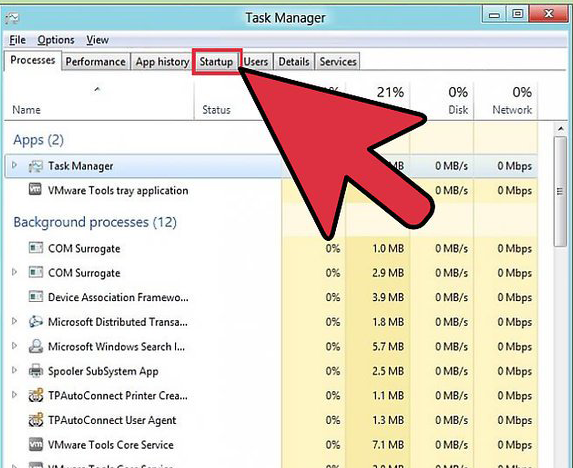Click the Task Manager app row icon
The width and height of the screenshot is (573, 468).
pos(35,166)
